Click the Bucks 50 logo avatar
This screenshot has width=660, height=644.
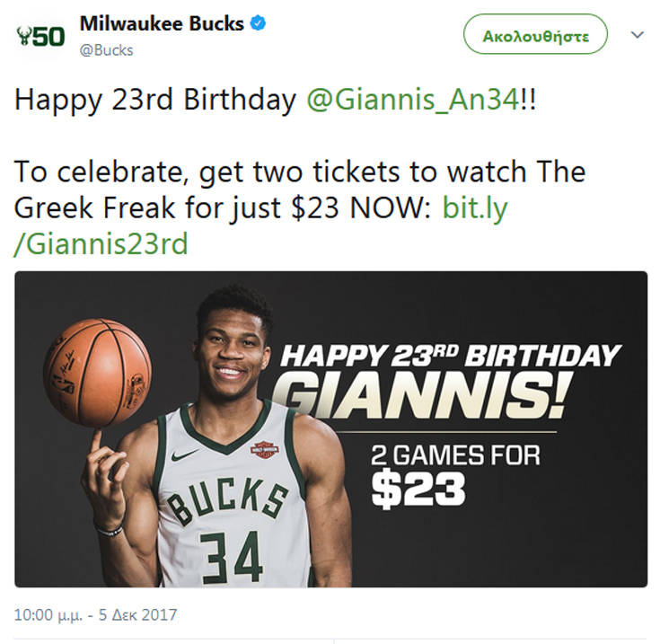tap(40, 37)
